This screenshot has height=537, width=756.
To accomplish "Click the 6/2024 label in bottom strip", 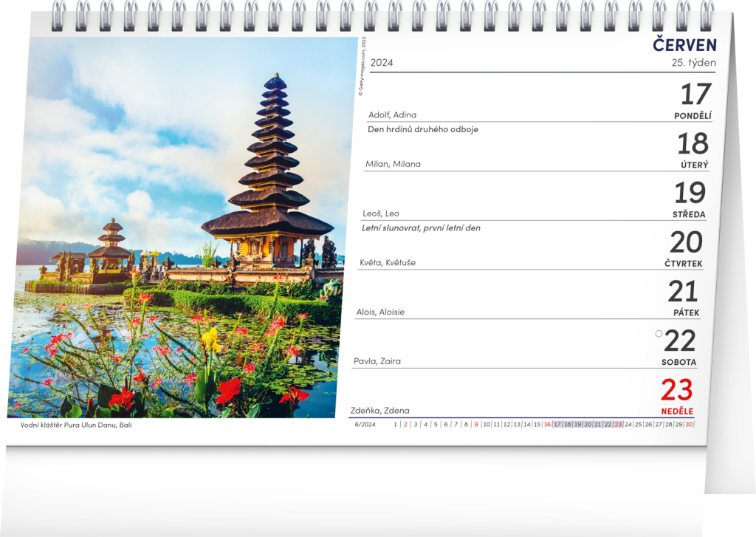I will coord(365,425).
